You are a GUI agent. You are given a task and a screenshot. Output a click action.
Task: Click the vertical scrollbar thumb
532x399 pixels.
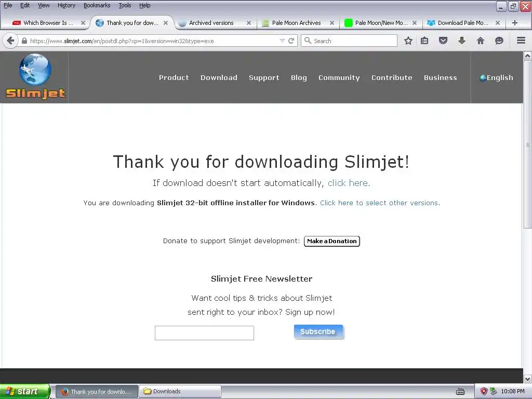pyautogui.click(x=527, y=144)
